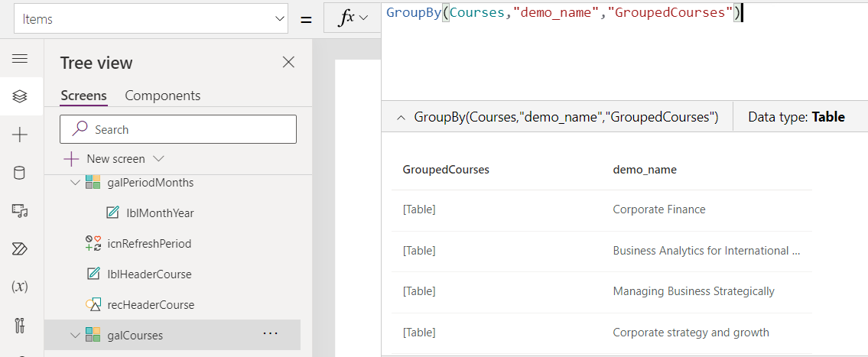
Task: Click the Business Analytics for International cell
Action: (707, 250)
